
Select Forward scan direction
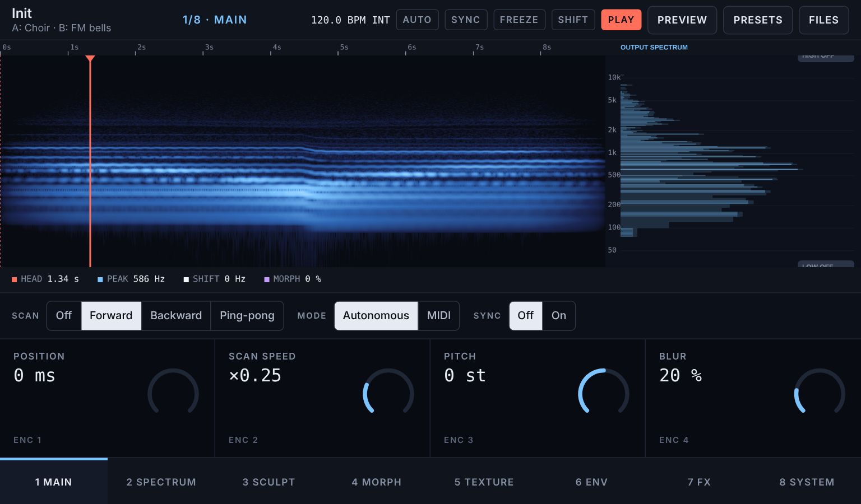[x=111, y=316]
